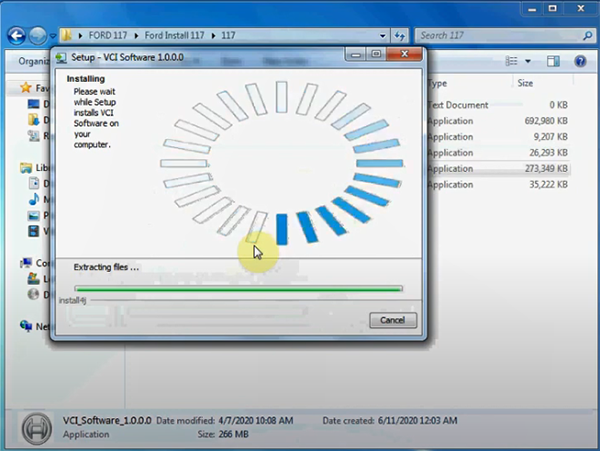Open the Libraries icon in navigation pane
Viewport: 600px width, 451px height.
pyautogui.click(x=26, y=168)
